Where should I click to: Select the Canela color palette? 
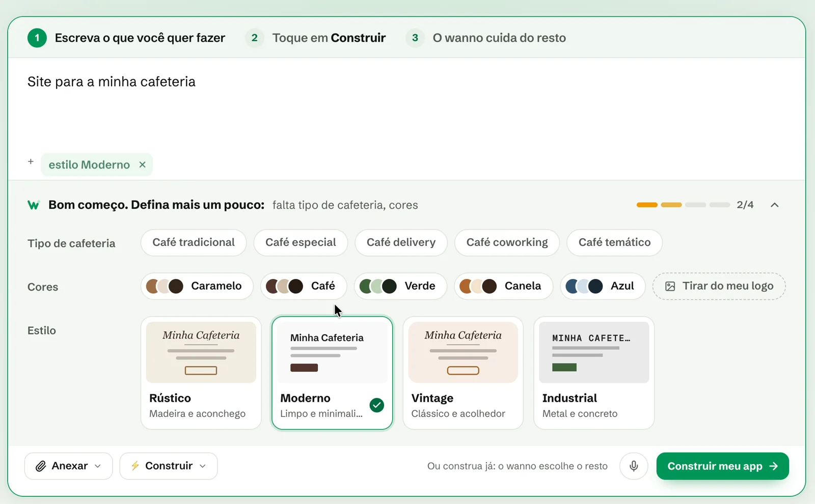pyautogui.click(x=503, y=286)
